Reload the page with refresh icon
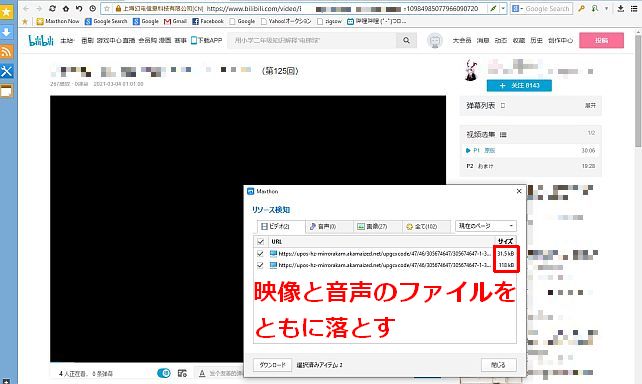642x384 pixels. click(x=52, y=8)
